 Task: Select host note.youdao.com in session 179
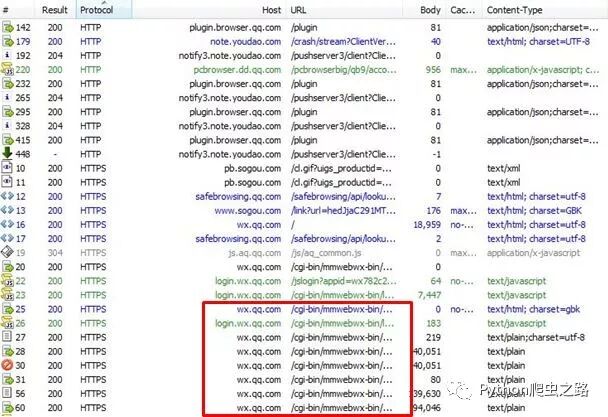click(x=245, y=41)
